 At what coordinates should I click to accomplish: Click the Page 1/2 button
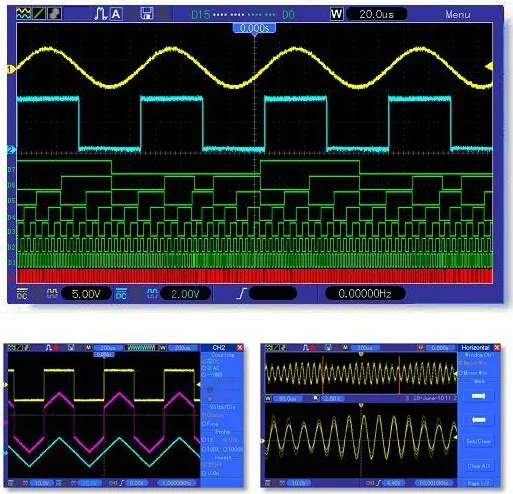coord(478,483)
